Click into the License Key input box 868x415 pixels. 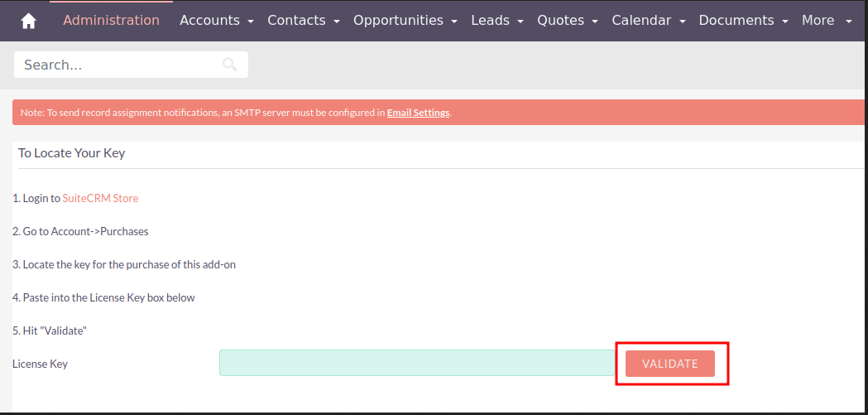point(416,363)
